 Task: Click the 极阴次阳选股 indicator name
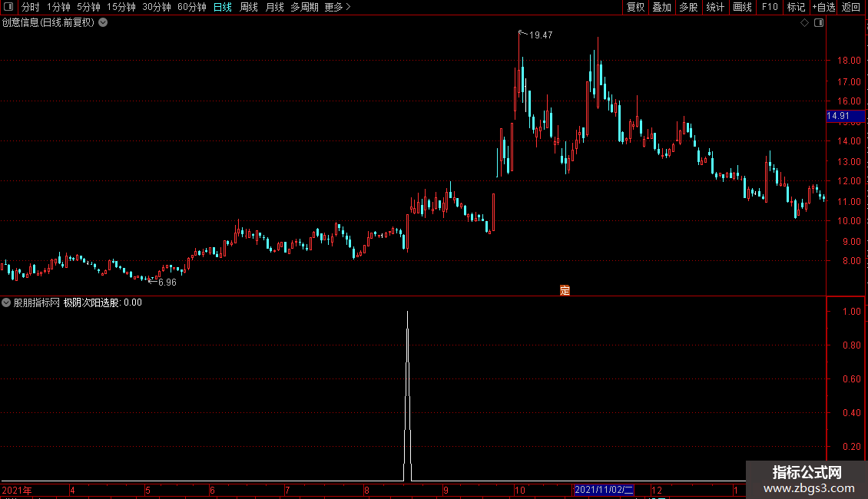pos(91,302)
